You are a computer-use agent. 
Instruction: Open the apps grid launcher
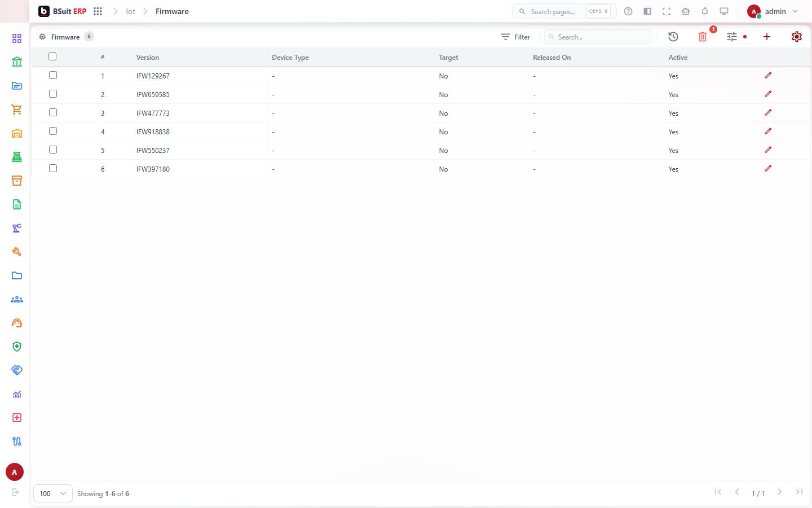coord(98,11)
